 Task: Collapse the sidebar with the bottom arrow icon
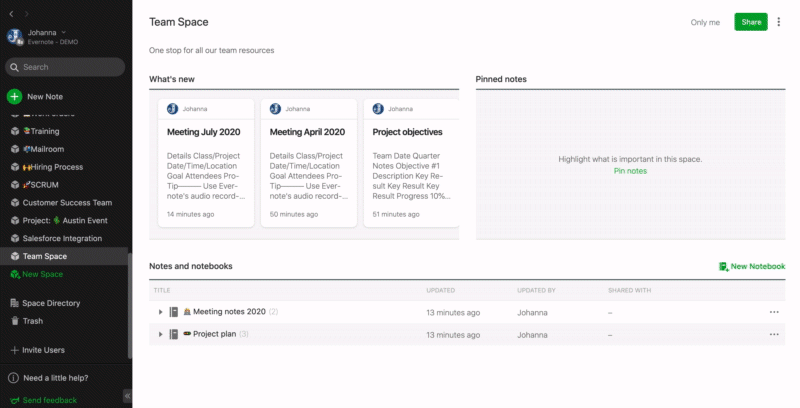coord(127,395)
